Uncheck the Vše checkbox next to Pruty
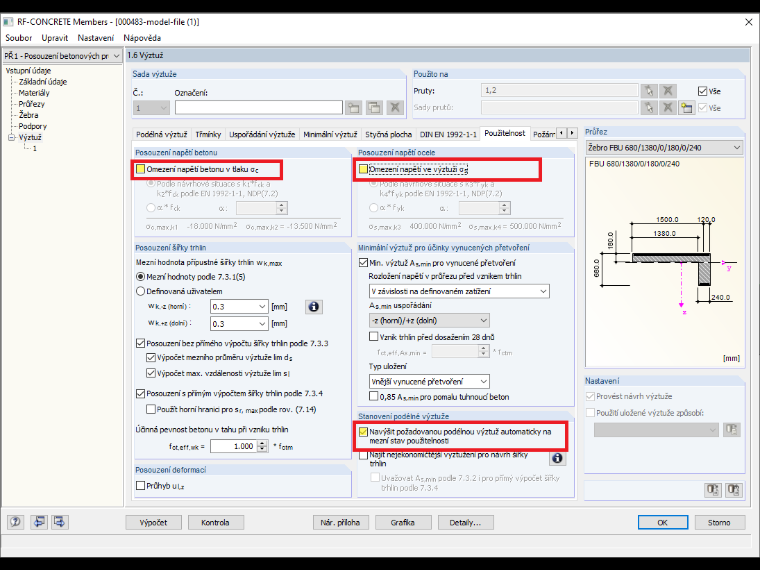Image resolution: width=760 pixels, height=570 pixels. tap(702, 91)
